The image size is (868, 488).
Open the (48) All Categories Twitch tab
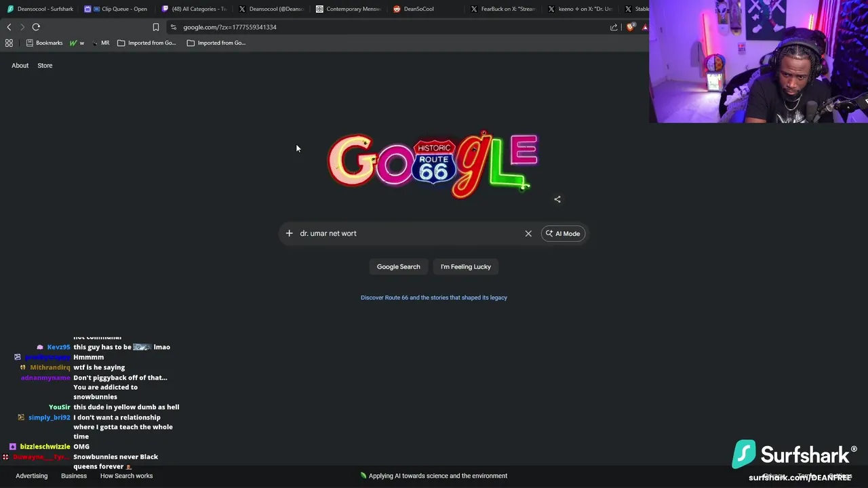194,9
